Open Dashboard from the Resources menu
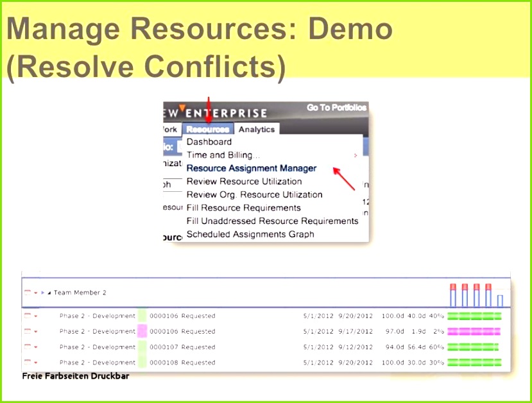532x403 pixels. pos(209,142)
